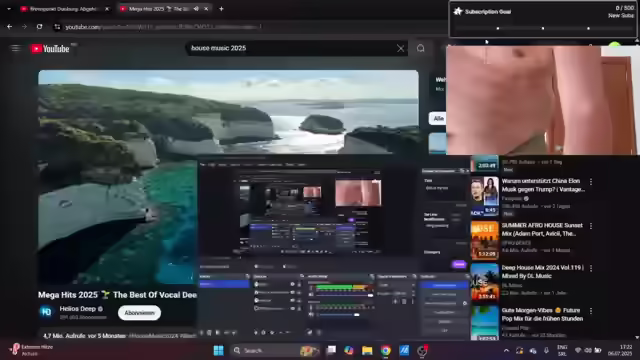Mute the first audio mixer channel speaker icon
The width and height of the screenshot is (640, 360).
(x=311, y=295)
